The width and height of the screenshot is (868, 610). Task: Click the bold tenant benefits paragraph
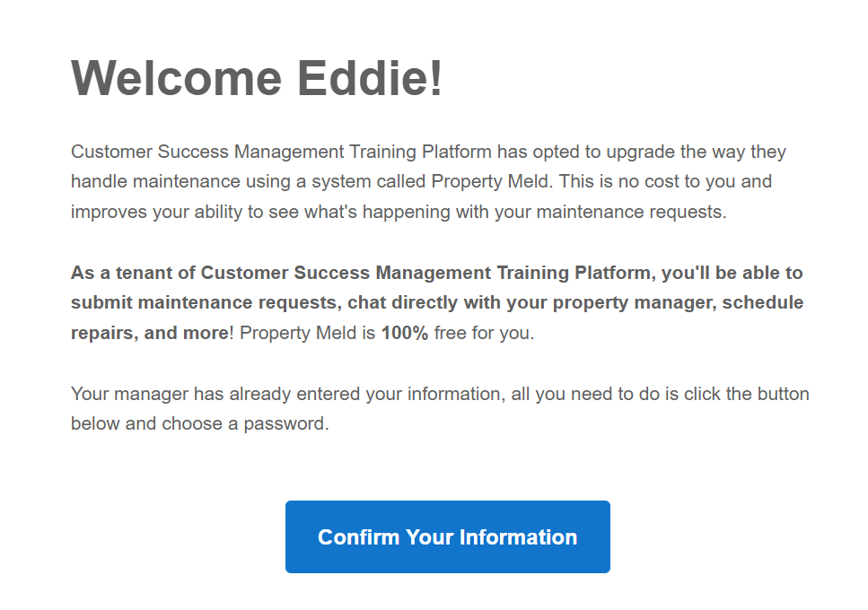(437, 302)
